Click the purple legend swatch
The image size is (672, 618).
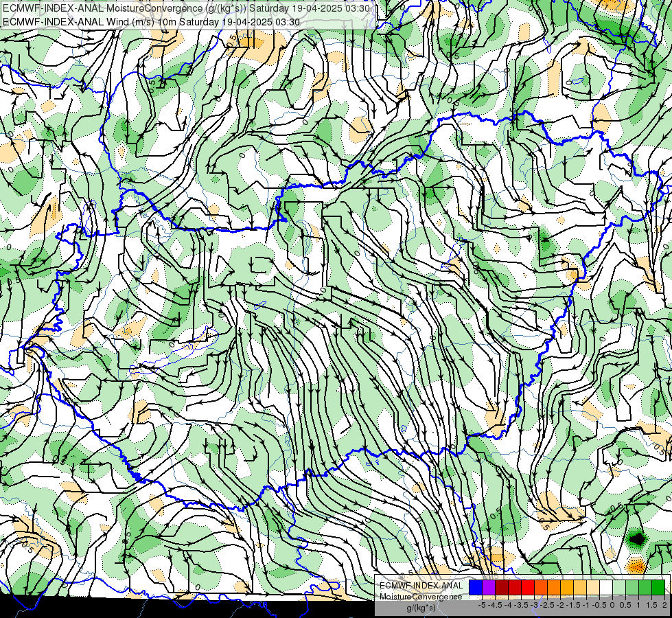tap(489, 587)
